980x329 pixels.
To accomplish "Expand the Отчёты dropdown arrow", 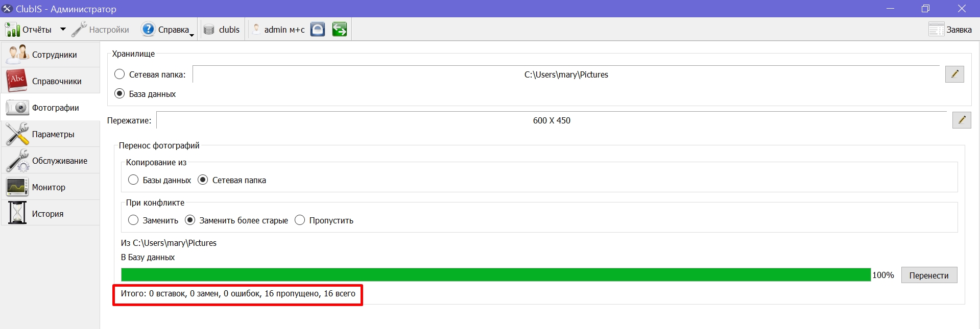I will tap(63, 30).
